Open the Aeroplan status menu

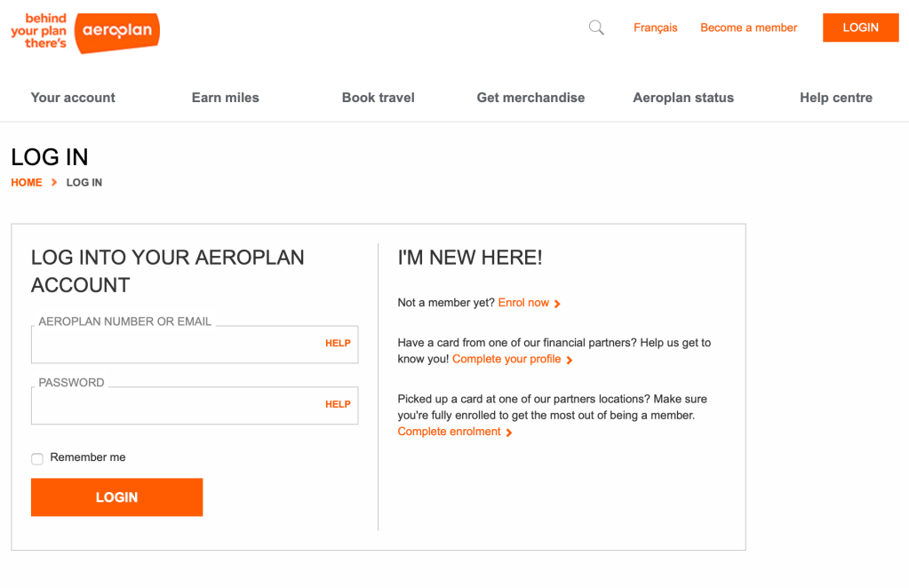pyautogui.click(x=683, y=98)
